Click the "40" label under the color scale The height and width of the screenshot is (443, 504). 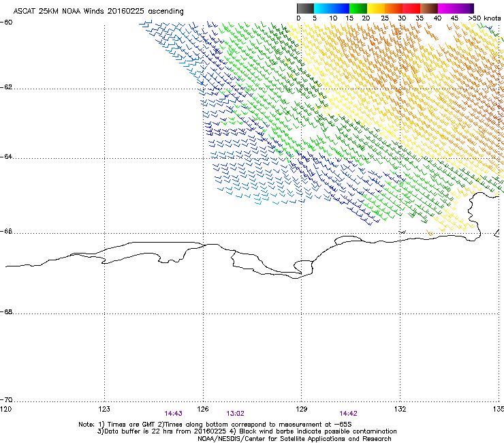point(437,18)
